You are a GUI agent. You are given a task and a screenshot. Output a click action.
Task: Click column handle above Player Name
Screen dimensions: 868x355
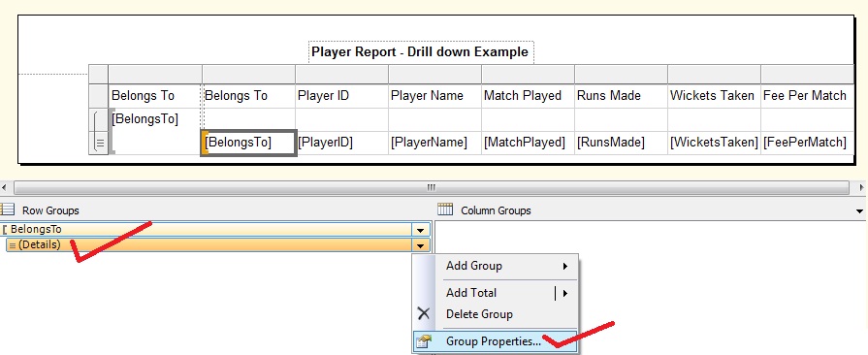tap(434, 74)
